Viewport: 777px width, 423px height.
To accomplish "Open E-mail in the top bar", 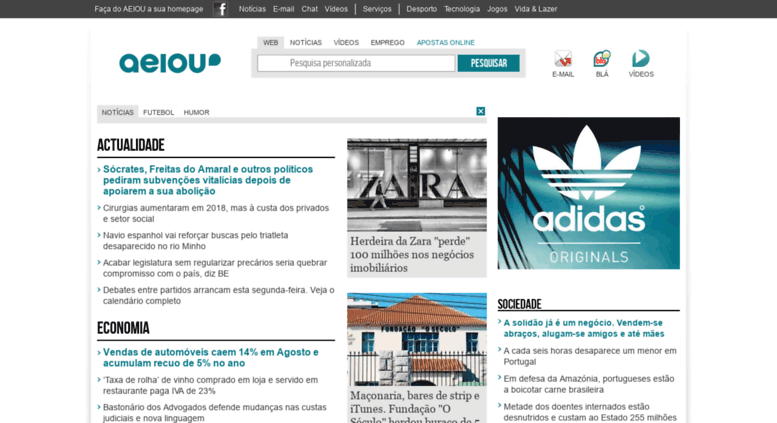I will pyautogui.click(x=283, y=9).
